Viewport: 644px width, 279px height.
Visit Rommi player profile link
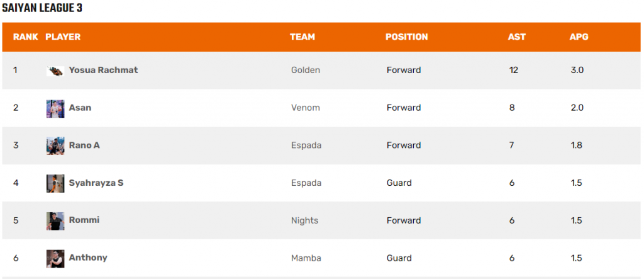coord(84,220)
